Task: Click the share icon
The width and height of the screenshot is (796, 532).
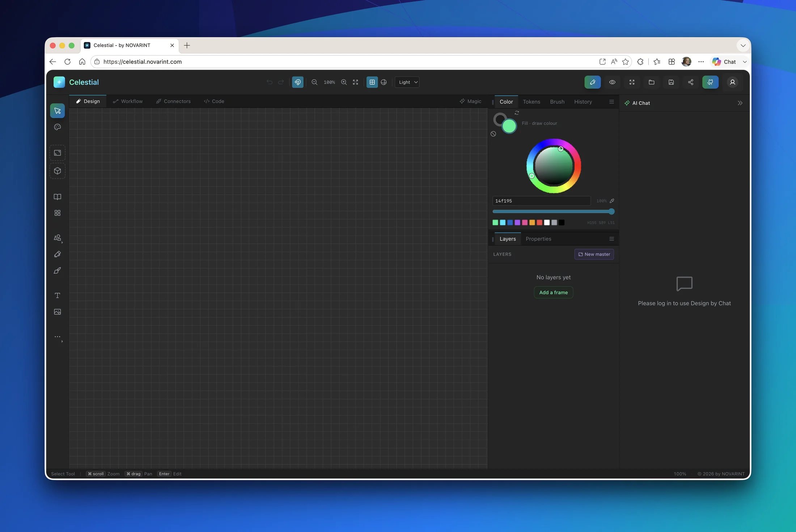Action: 691,82
